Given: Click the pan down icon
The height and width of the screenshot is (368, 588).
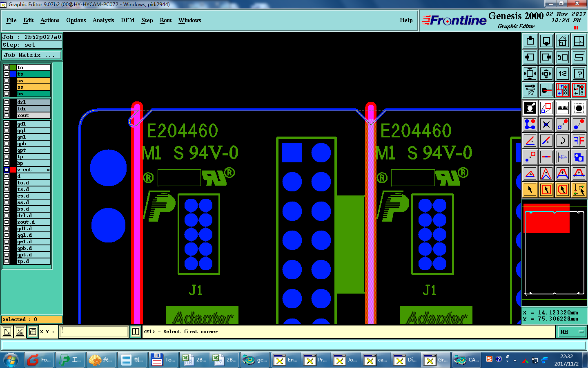Looking at the screenshot, I should click(x=546, y=41).
